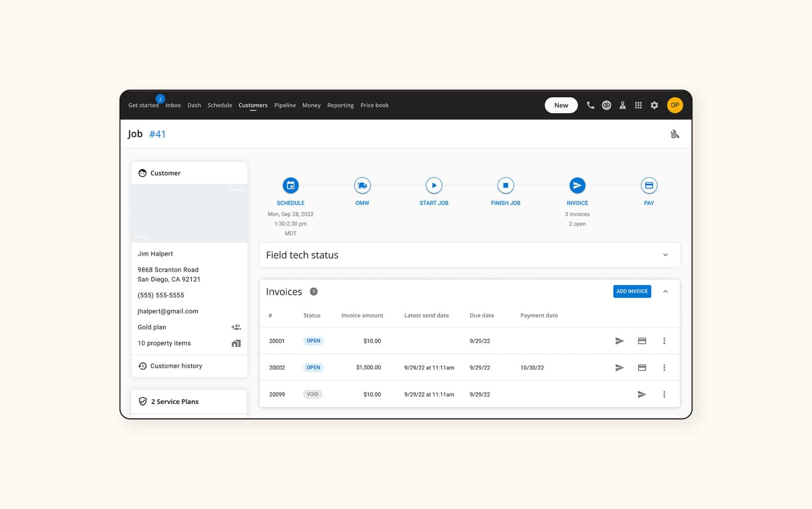Click the Customer history link

(x=176, y=366)
